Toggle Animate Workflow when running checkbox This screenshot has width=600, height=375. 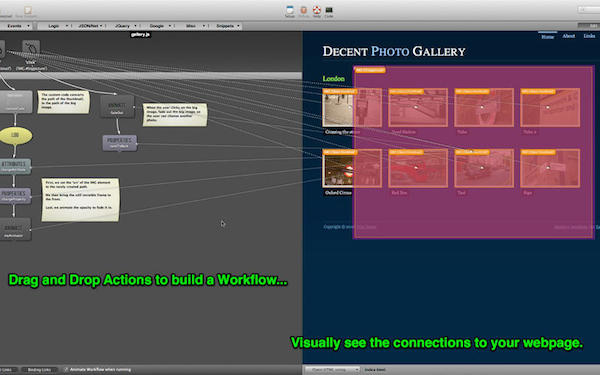point(66,370)
